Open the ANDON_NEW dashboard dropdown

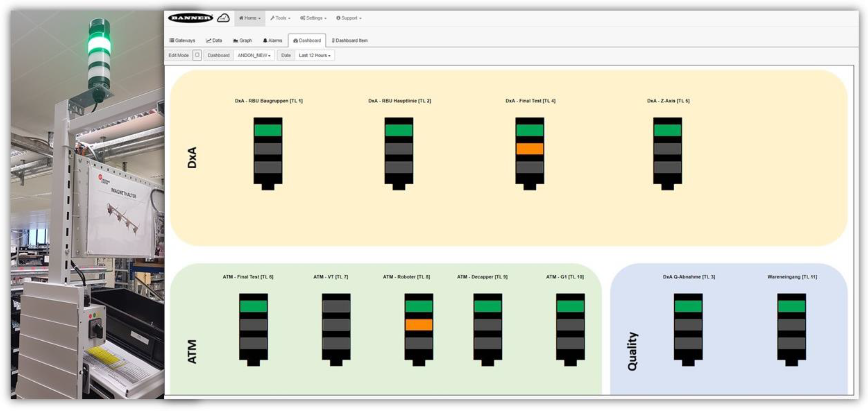tap(254, 55)
